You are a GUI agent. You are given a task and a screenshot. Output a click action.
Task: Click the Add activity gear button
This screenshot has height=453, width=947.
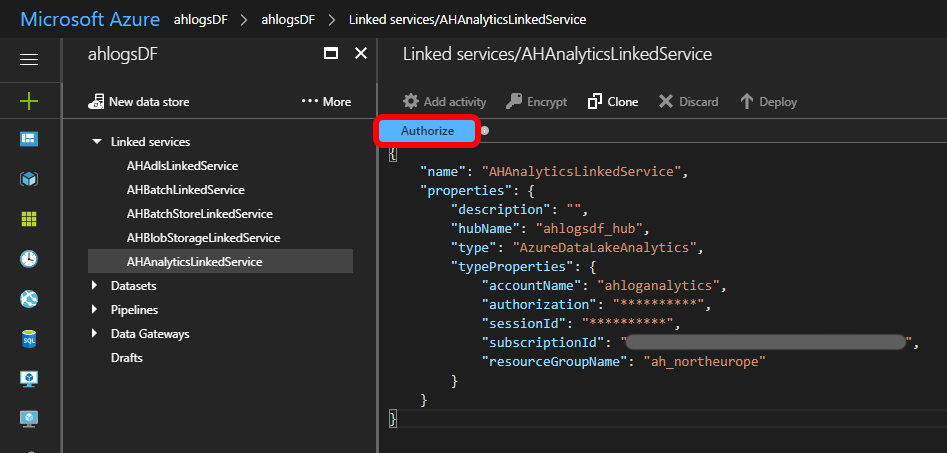445,101
